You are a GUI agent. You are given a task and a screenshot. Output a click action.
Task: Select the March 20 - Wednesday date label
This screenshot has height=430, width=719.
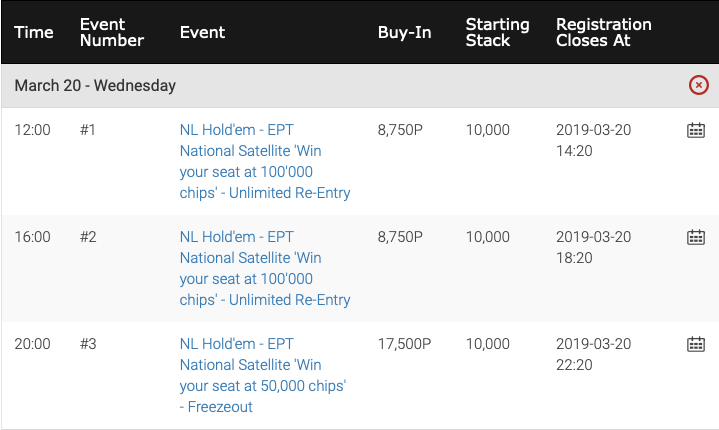pos(95,86)
